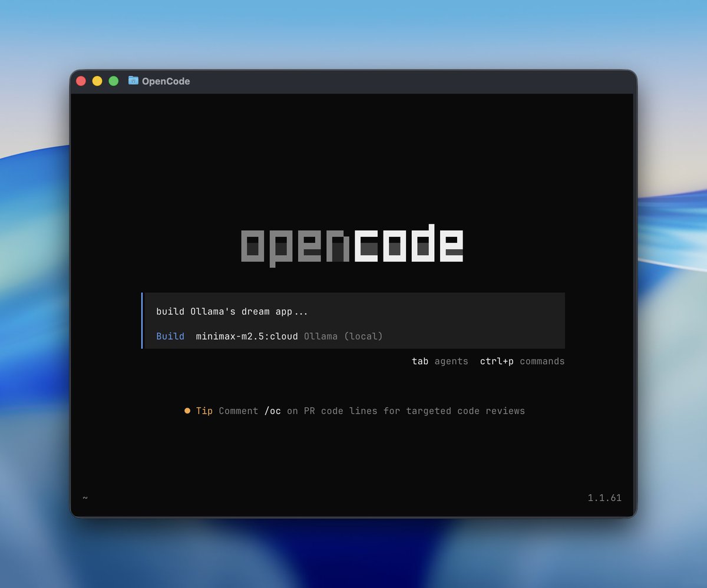Screen dimensions: 707x588
Task: Click the opencode ASCII logo
Action: (352, 244)
